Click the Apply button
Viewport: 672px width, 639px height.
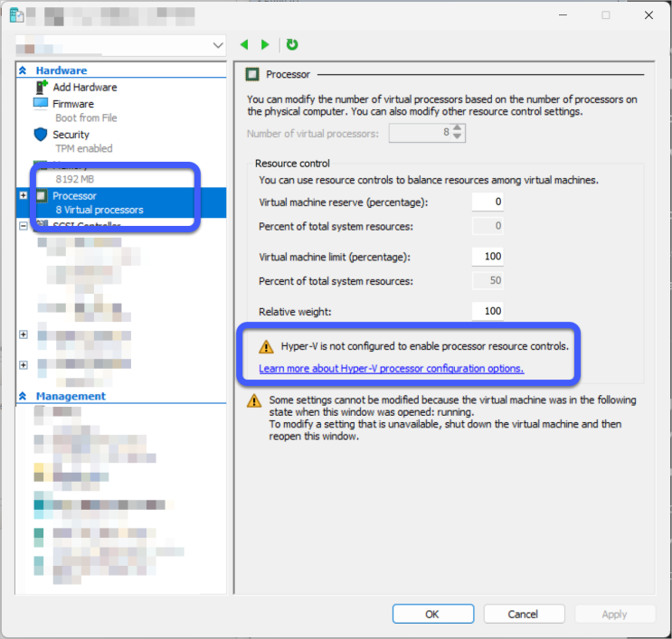click(x=615, y=615)
